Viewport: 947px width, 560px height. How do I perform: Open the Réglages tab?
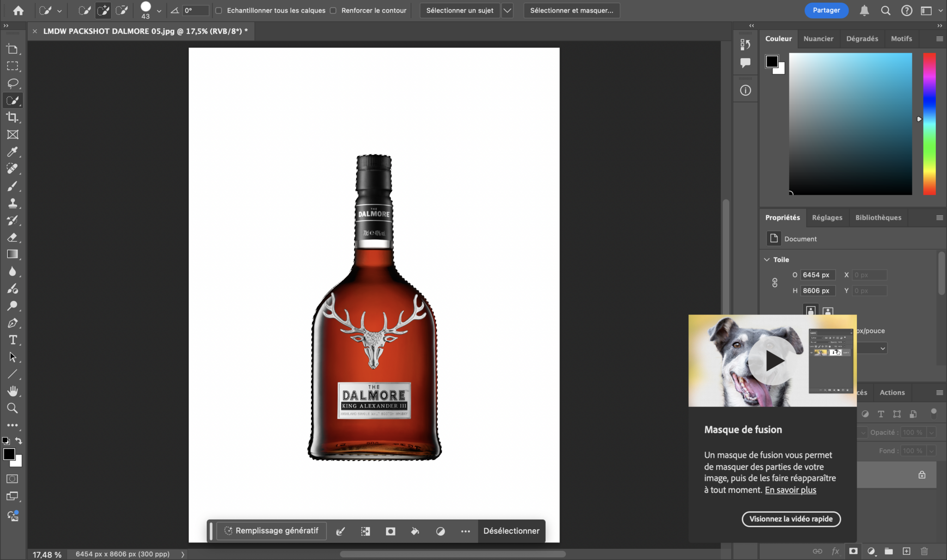tap(827, 217)
